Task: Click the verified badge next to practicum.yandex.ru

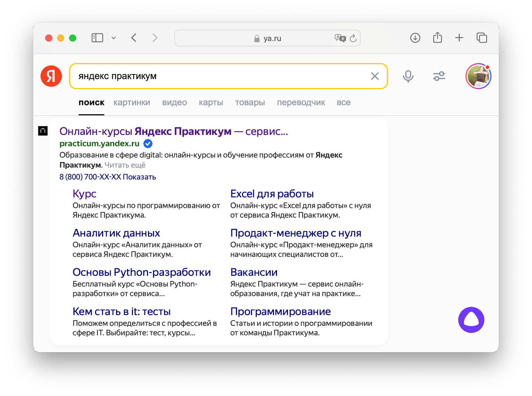Action: (x=148, y=144)
